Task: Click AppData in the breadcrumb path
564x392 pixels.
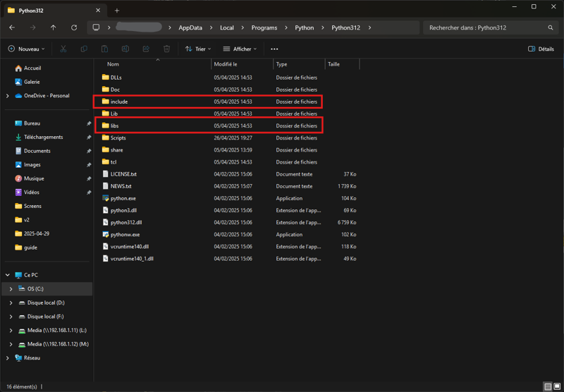Action: click(x=190, y=27)
